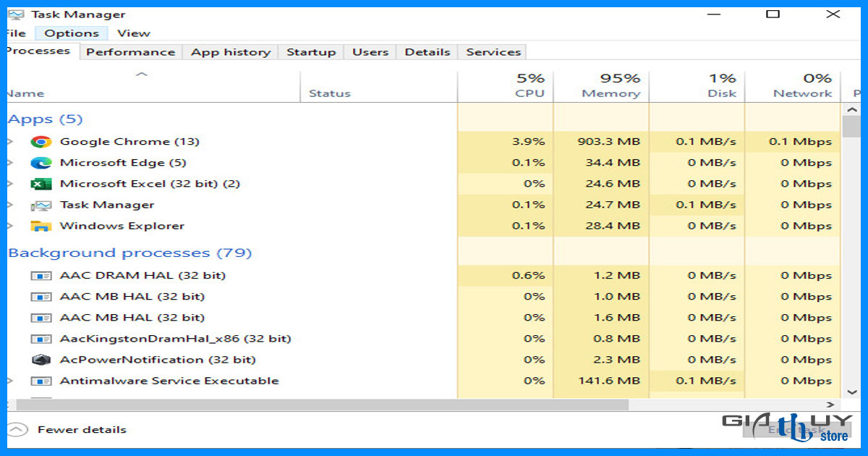
Task: Click Edge's 34.4 MB memory value
Action: click(x=613, y=163)
